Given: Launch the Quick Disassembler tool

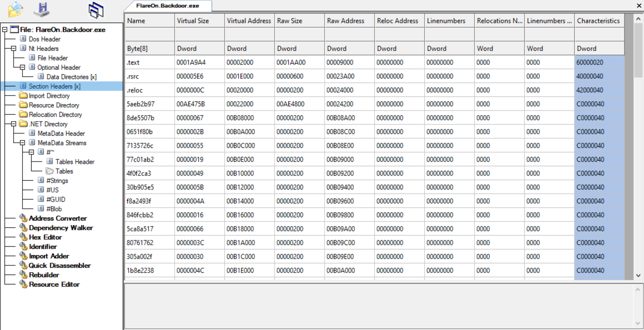Looking at the screenshot, I should click(59, 266).
